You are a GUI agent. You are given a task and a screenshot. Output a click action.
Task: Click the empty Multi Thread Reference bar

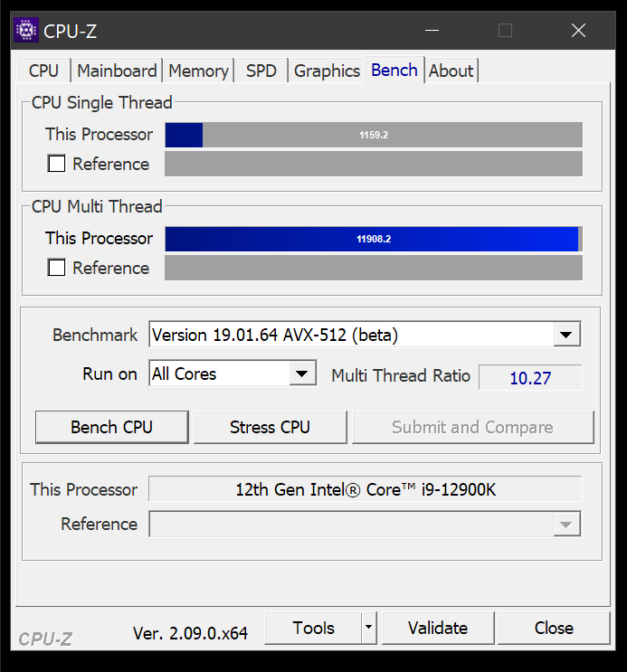[374, 268]
